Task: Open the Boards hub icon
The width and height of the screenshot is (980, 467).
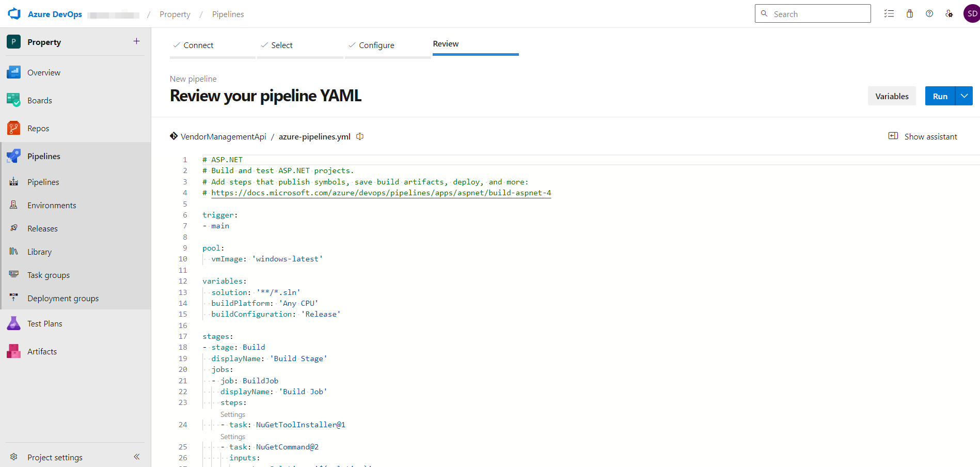Action: tap(13, 100)
